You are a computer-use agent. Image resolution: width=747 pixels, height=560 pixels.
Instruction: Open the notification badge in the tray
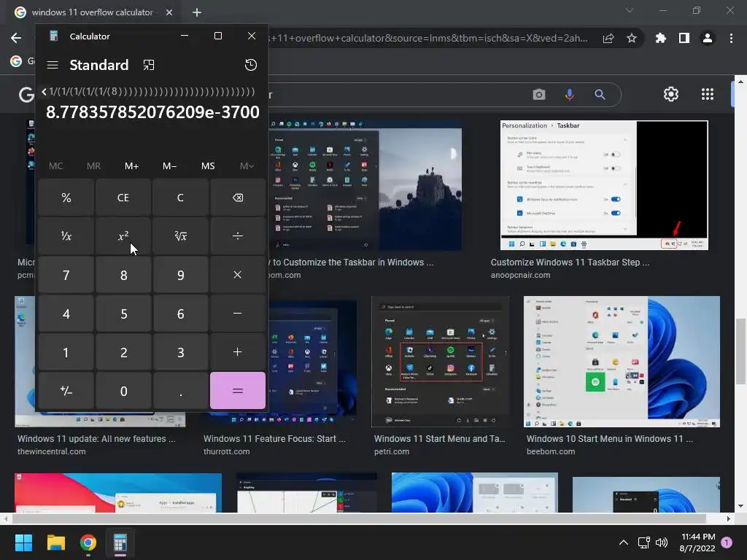point(727,542)
